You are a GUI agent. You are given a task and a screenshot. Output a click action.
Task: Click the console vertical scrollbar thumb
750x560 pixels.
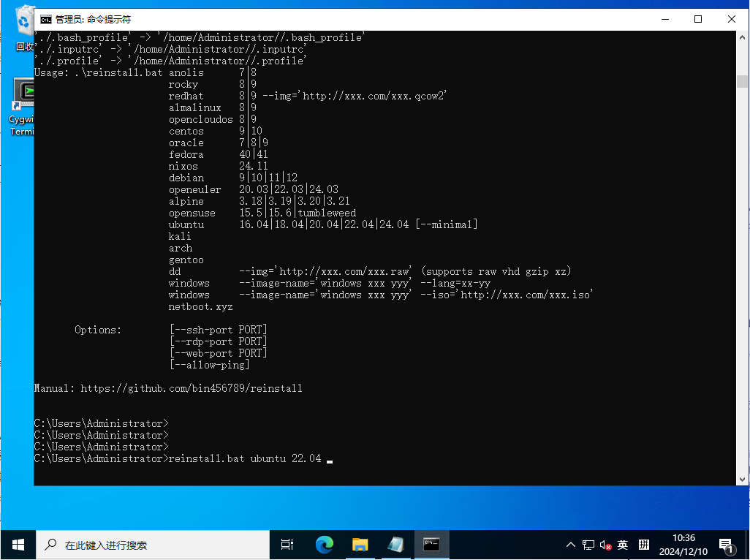point(743,81)
